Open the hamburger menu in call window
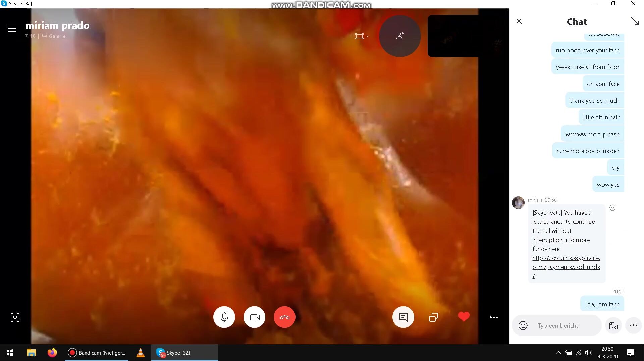The height and width of the screenshot is (361, 644). [x=12, y=28]
